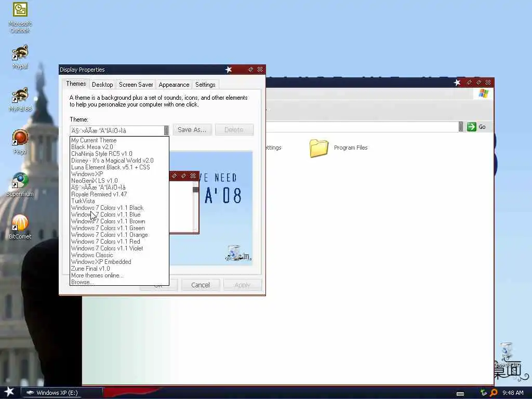Viewport: 532px width, 399px height.
Task: Click the Delete button
Action: (234, 129)
